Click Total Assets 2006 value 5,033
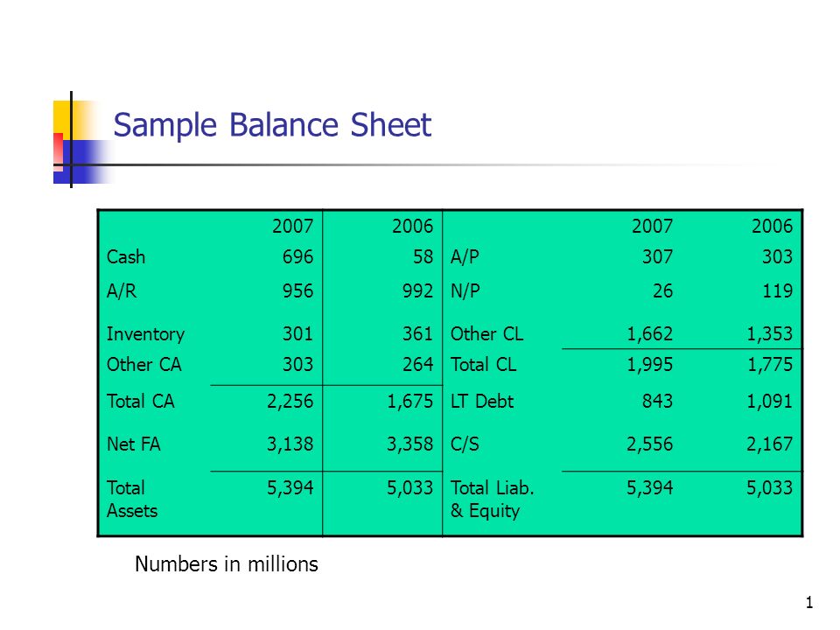Image resolution: width=840 pixels, height=630 pixels. point(409,488)
